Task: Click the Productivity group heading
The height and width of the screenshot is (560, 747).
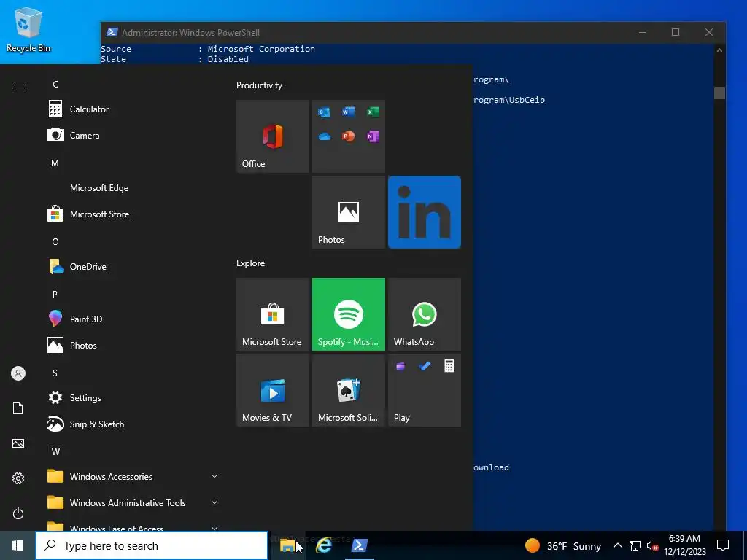Action: click(259, 85)
